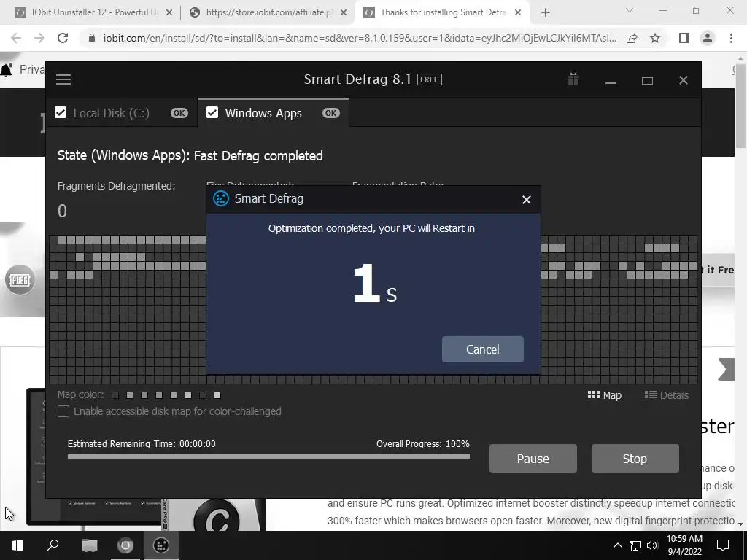Click Chrome icon in taskbar
Viewport: 747px width, 560px height.
point(125,545)
